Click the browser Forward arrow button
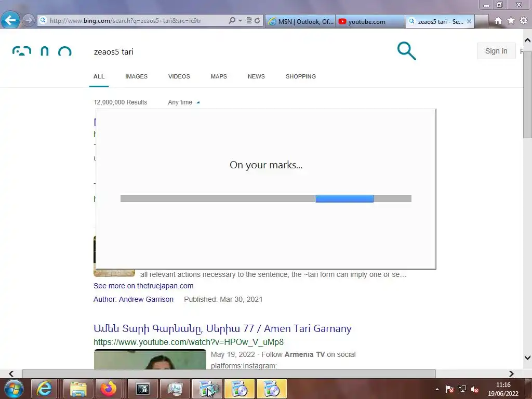Viewport: 532px width, 399px height. [28, 20]
